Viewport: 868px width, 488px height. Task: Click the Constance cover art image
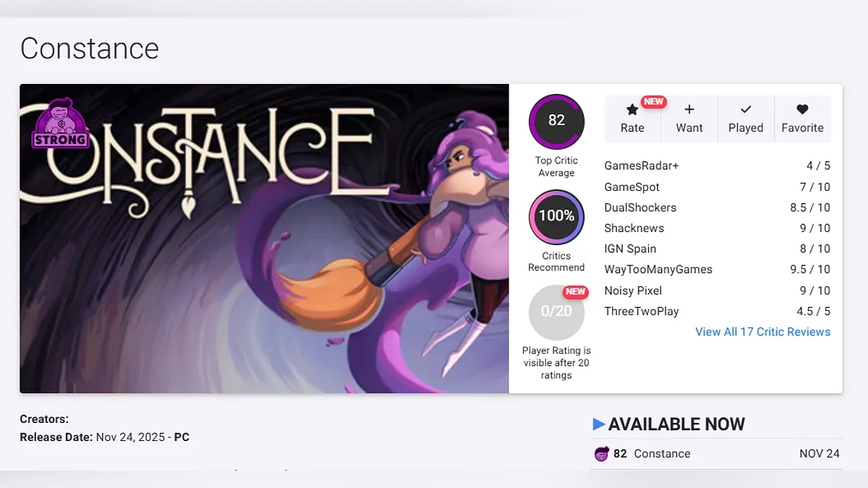pyautogui.click(x=264, y=239)
